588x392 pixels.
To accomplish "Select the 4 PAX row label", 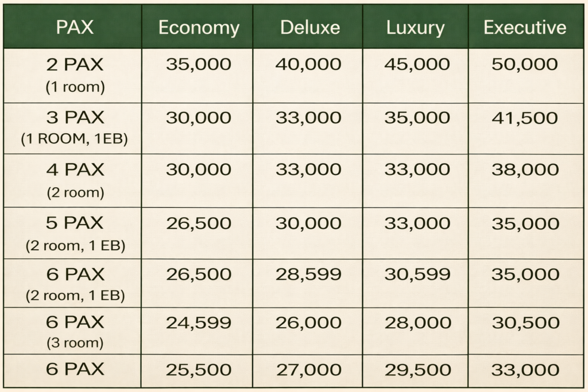I will (x=75, y=170).
